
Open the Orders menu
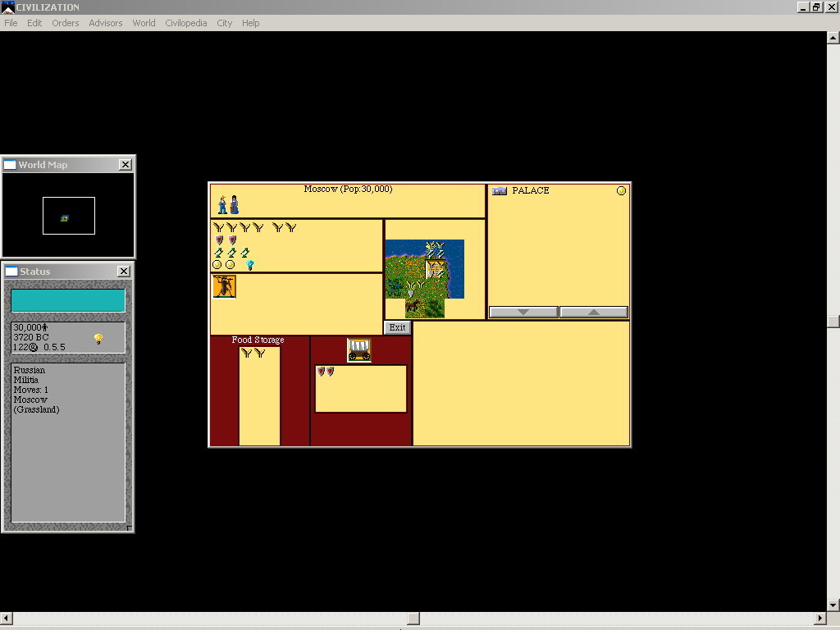coord(66,23)
